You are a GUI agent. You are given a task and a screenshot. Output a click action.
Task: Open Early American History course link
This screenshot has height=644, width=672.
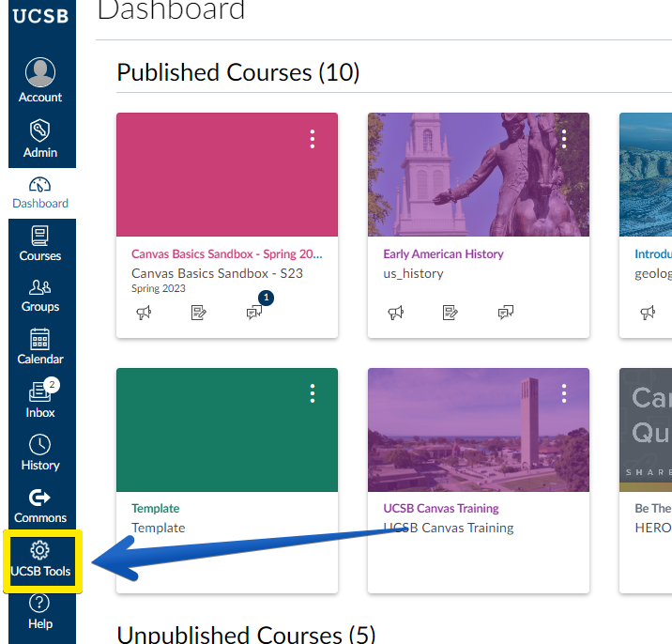click(443, 253)
